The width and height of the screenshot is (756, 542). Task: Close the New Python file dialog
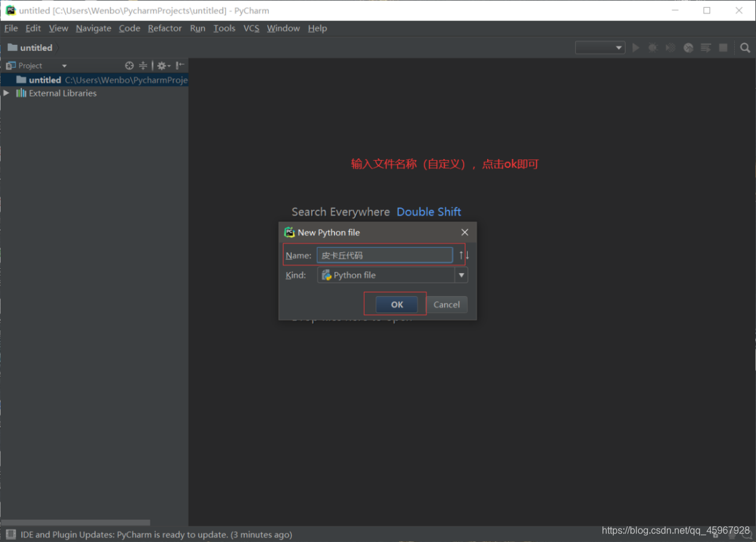coord(465,232)
